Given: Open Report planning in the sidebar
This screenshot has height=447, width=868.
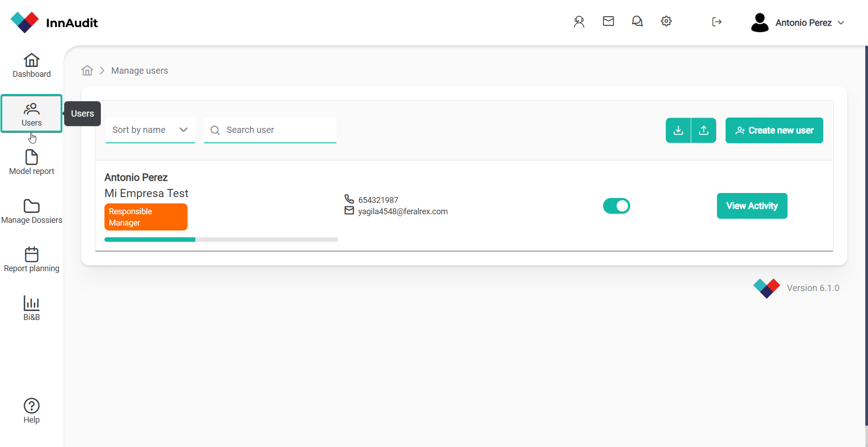Looking at the screenshot, I should click(32, 259).
